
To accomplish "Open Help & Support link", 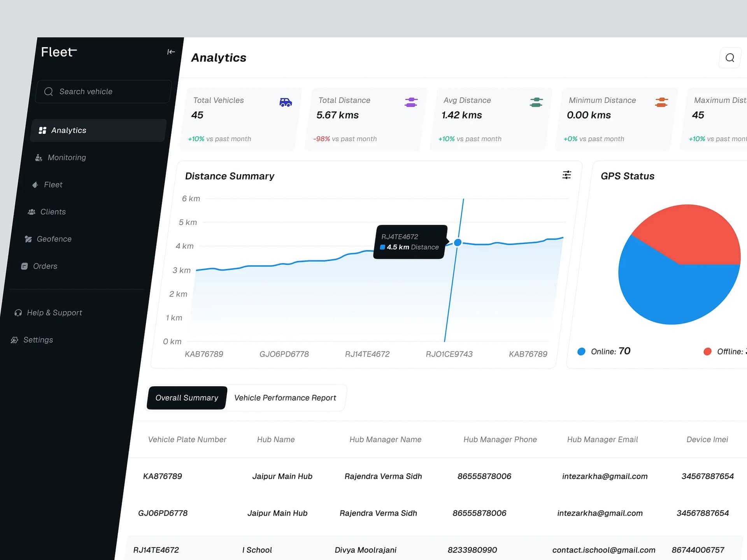I will [54, 313].
